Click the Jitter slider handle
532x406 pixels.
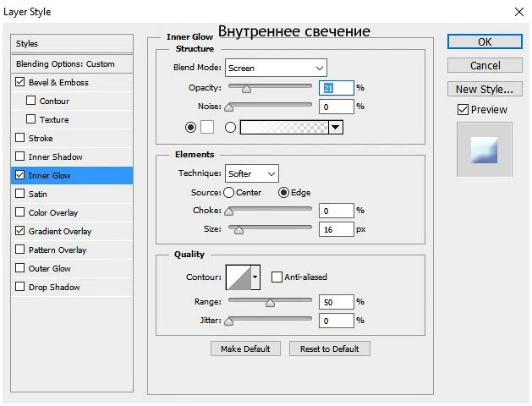[229, 321]
